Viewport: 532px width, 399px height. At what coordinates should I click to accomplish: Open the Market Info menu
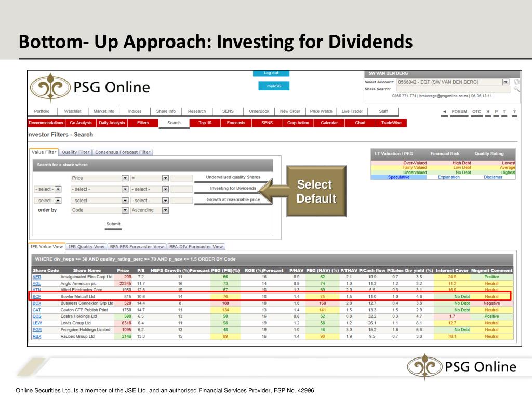[104, 111]
